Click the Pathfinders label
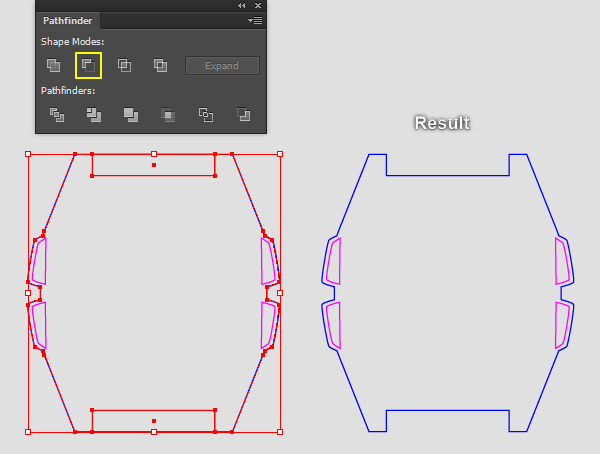Screen dimensions: 600x454 point(68,91)
